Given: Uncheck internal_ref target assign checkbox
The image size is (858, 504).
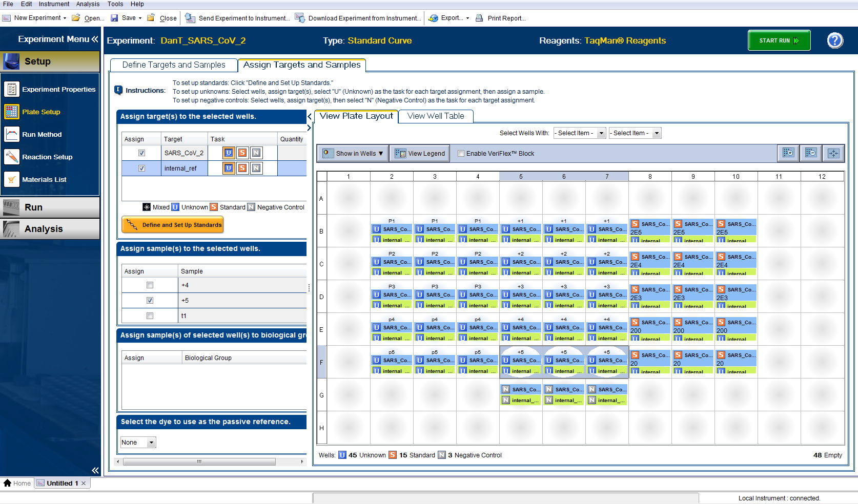Looking at the screenshot, I should click(x=141, y=168).
